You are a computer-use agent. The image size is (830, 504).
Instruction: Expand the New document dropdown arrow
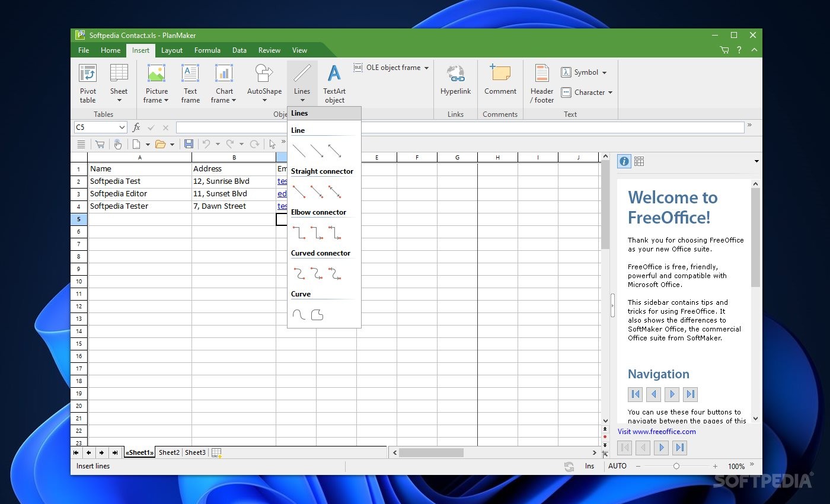click(148, 144)
